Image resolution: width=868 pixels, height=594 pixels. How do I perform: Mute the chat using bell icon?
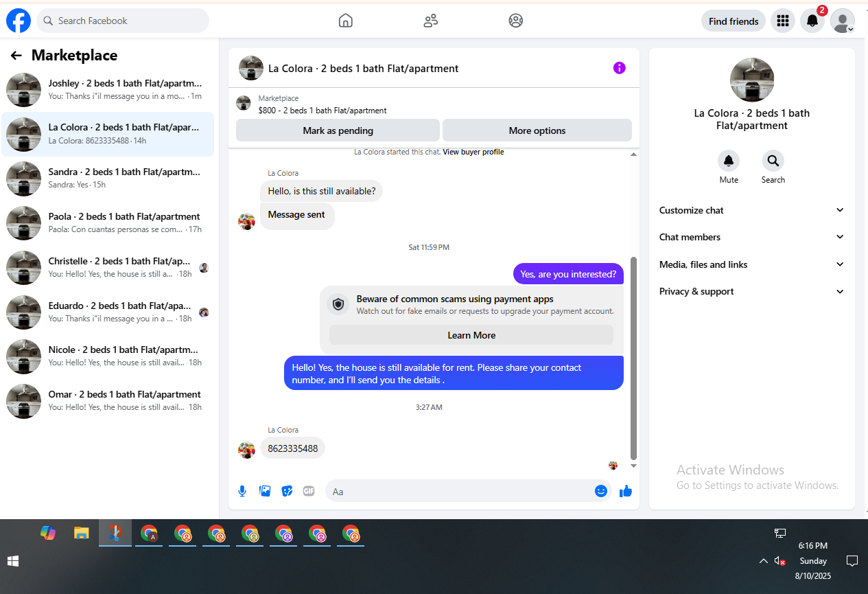pyautogui.click(x=729, y=161)
